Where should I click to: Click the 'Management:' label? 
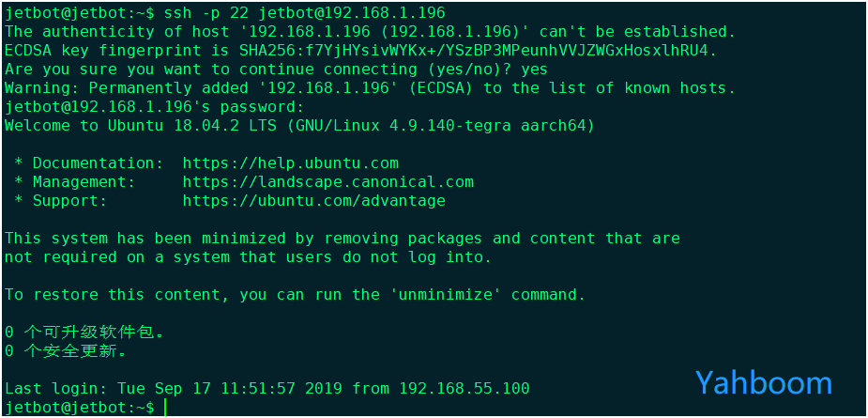[84, 182]
